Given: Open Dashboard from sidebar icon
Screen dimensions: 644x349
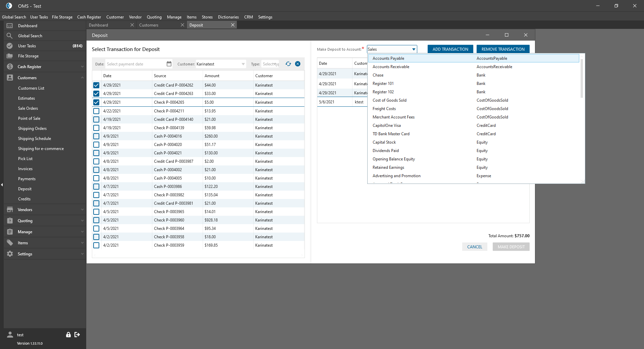Looking at the screenshot, I should [10, 26].
